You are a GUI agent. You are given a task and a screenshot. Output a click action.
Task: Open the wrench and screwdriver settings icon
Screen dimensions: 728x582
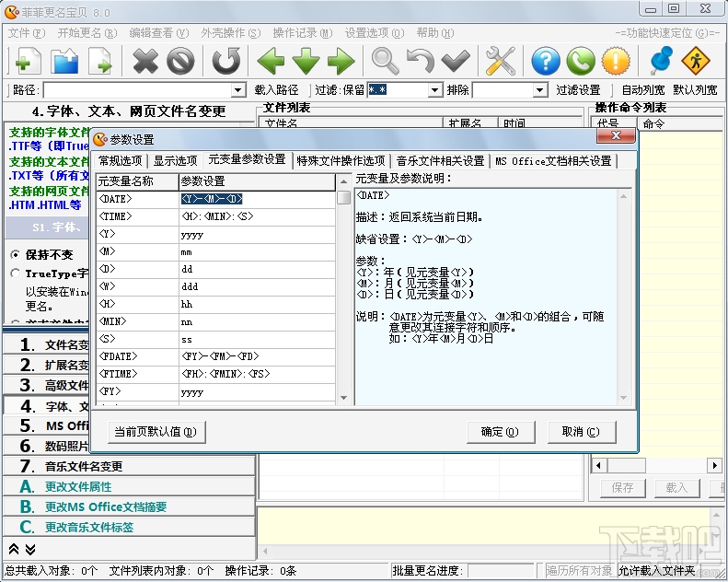[501, 61]
